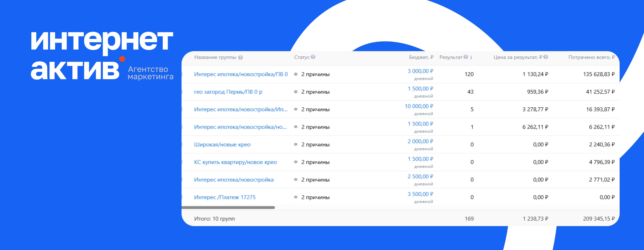This screenshot has width=644, height=250.
Task: Edit the 10 000,00 ₽ daily budget
Action: pyautogui.click(x=419, y=106)
